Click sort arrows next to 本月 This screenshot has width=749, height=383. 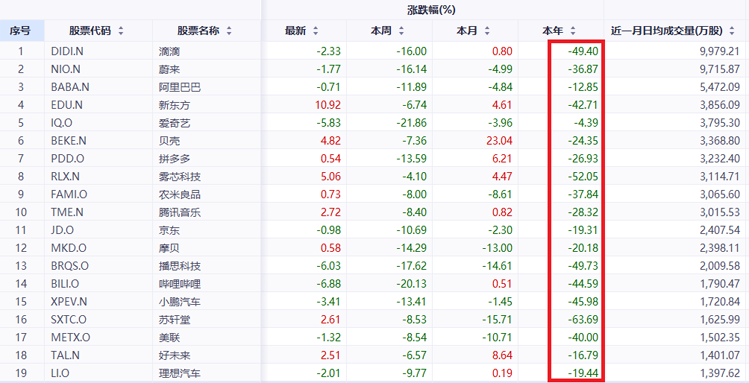click(487, 31)
